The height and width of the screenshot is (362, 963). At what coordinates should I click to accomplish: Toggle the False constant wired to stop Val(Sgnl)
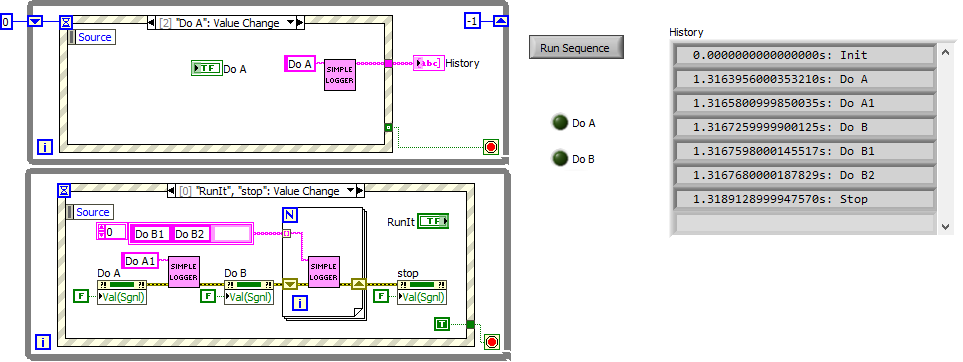[381, 296]
